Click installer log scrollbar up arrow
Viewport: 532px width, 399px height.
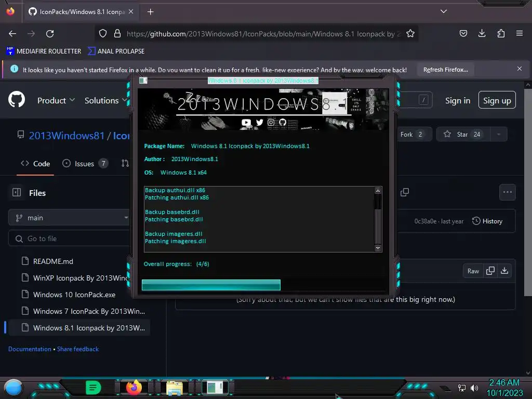click(378, 191)
